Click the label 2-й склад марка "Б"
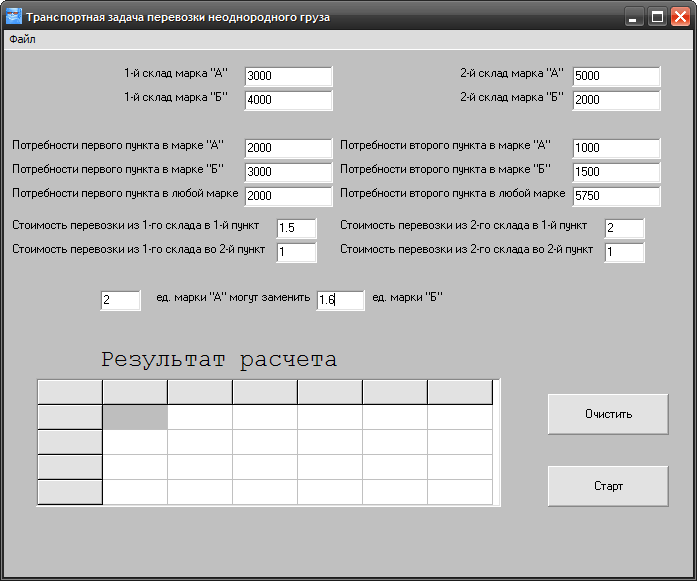Viewport: 697px width, 581px height. pyautogui.click(x=512, y=97)
